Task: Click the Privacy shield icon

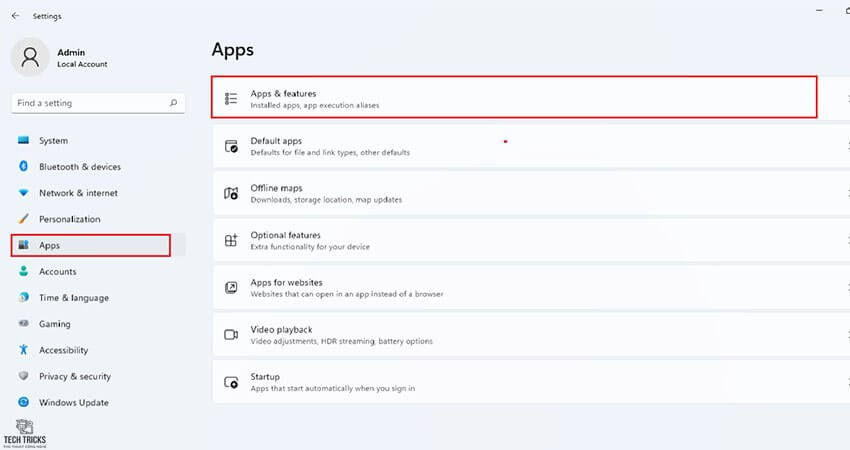Action: 23,376
